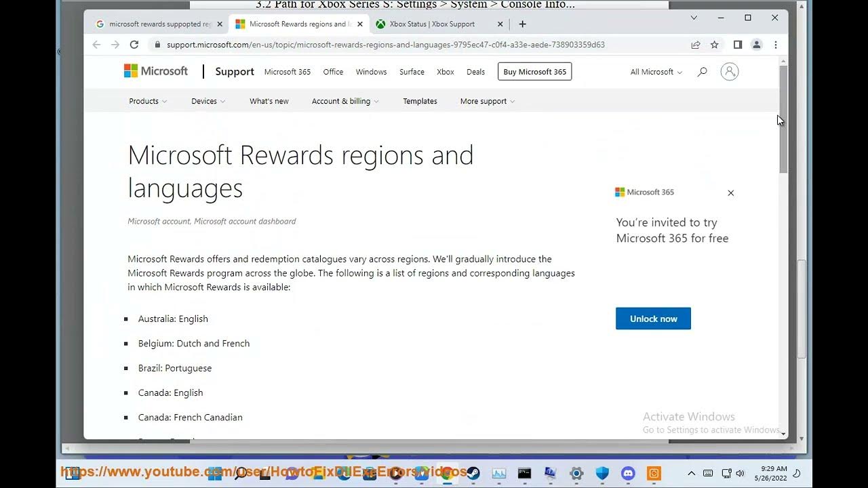Open Steam from the taskbar
The image size is (868, 488).
tap(473, 473)
